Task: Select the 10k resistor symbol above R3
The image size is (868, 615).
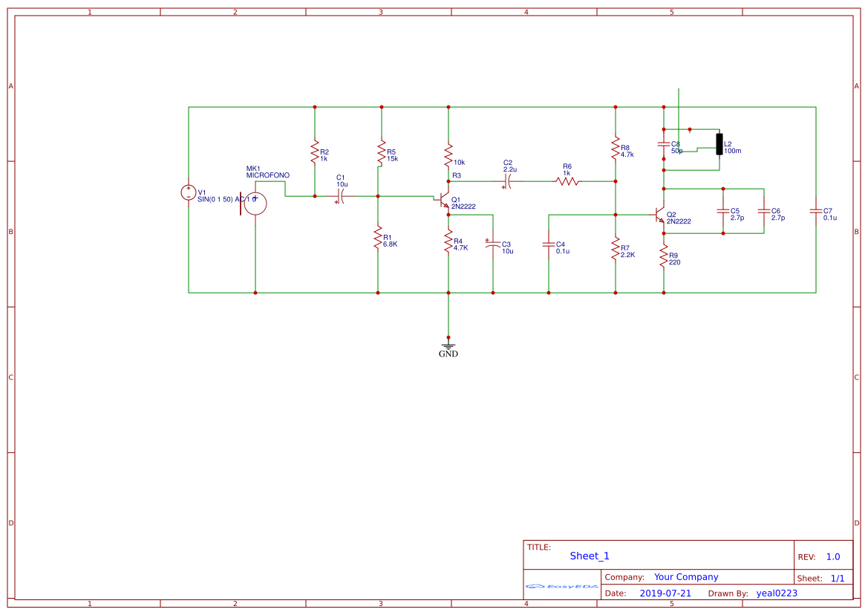Action: tap(448, 155)
